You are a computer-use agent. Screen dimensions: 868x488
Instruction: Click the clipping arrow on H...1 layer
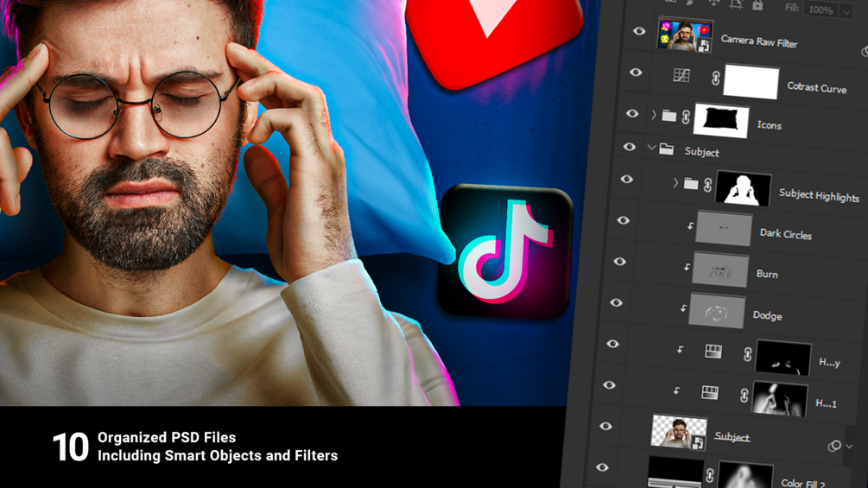676,390
